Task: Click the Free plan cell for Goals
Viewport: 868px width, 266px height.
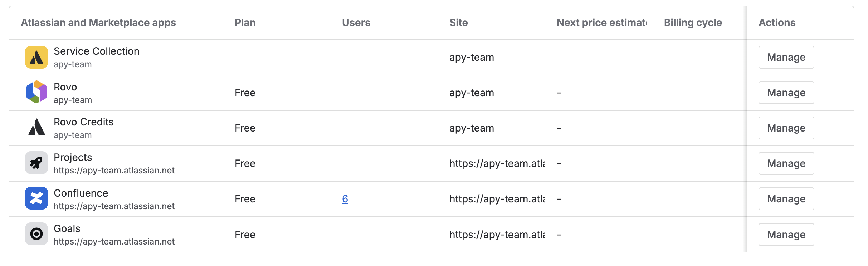Action: (245, 235)
